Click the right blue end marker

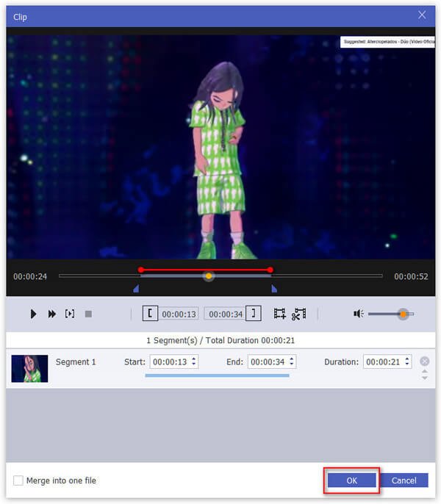click(274, 289)
